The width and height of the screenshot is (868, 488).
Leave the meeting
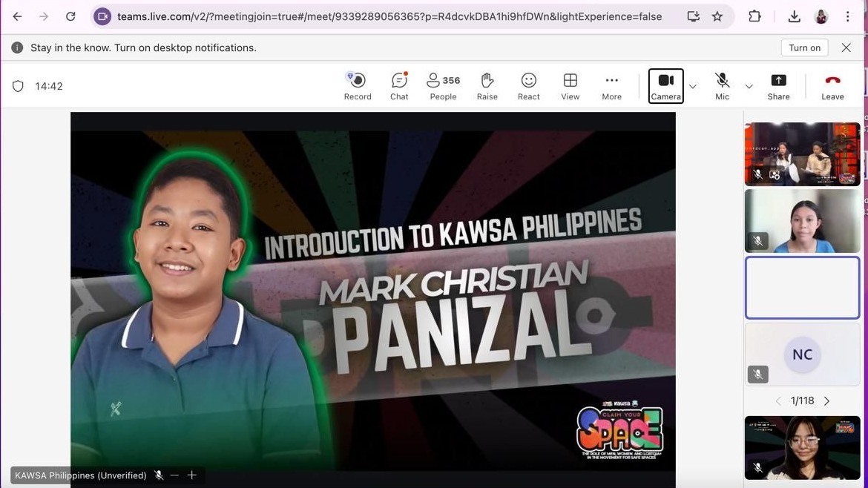[832, 86]
